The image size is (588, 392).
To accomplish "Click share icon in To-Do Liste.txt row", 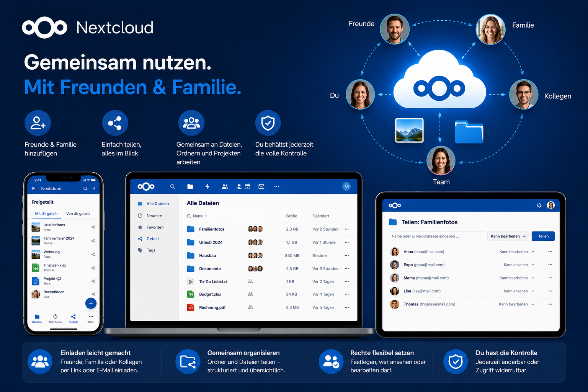I will 250,281.
